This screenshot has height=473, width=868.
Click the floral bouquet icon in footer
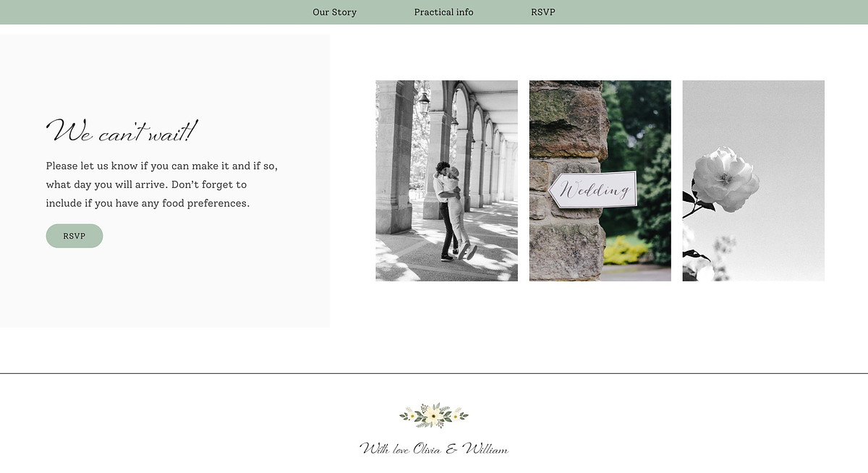click(x=433, y=415)
